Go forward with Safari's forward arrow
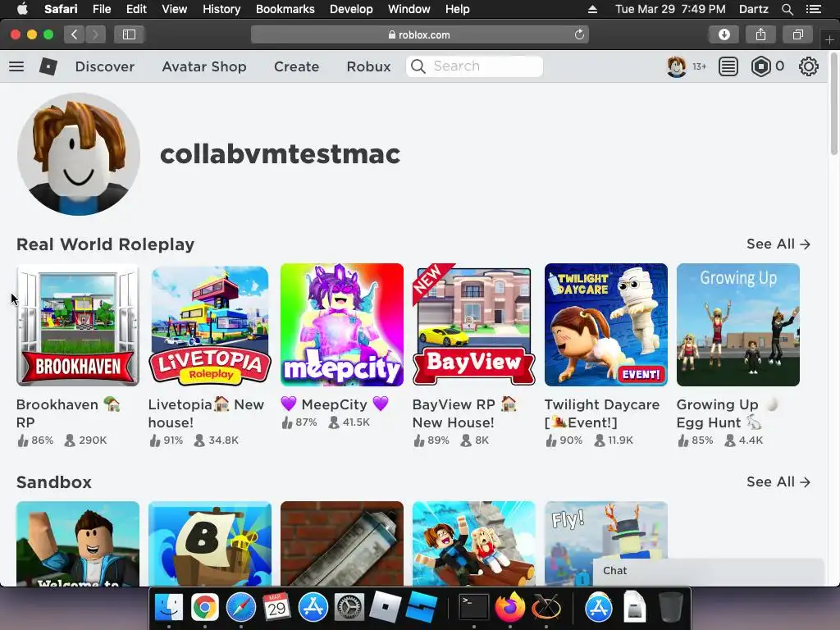 [95, 34]
